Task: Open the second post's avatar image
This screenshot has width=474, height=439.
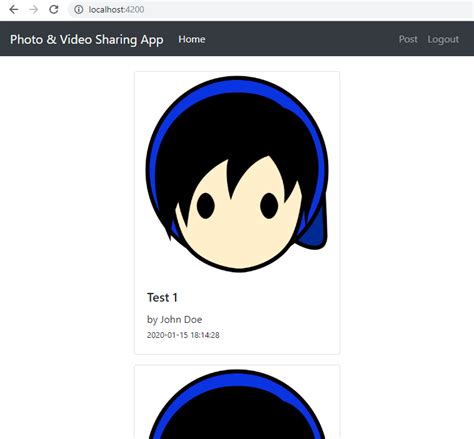Action: pyautogui.click(x=237, y=404)
